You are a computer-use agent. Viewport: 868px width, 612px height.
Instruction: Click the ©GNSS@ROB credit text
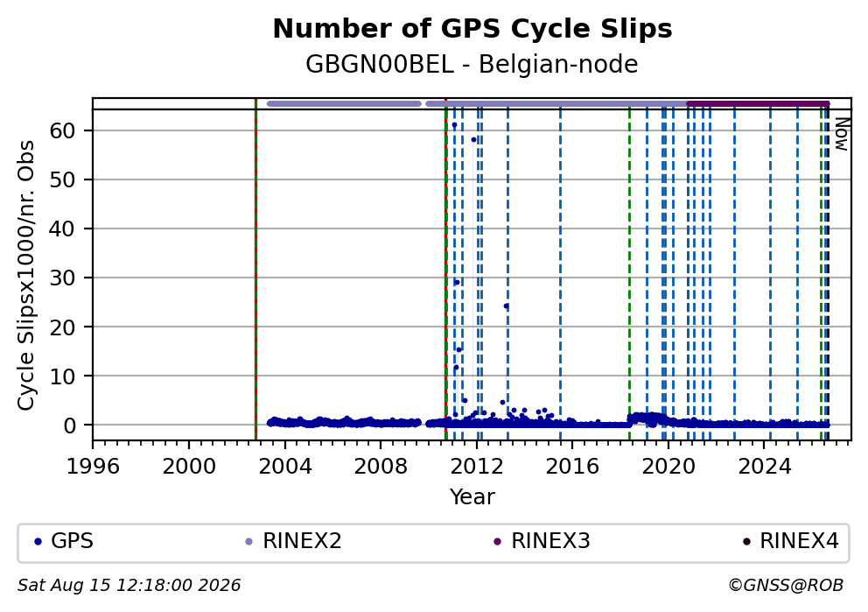tap(786, 586)
